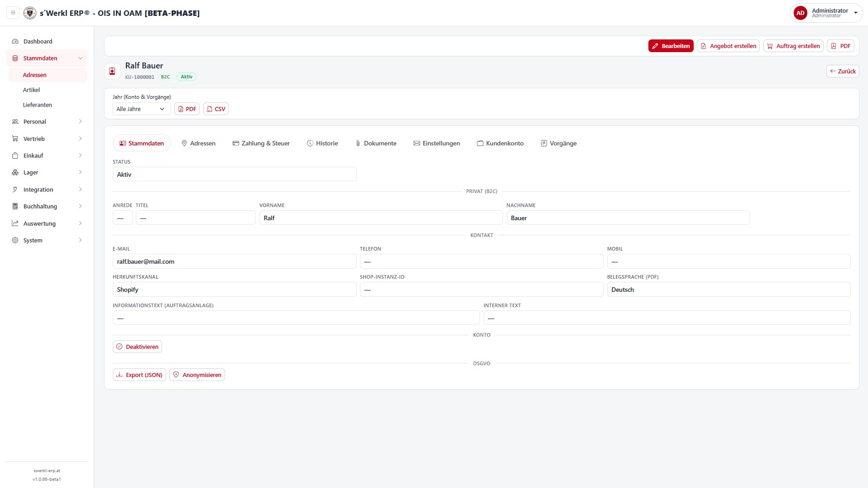Click the Anonymisieren button
Image resolution: width=868 pixels, height=488 pixels.
197,375
